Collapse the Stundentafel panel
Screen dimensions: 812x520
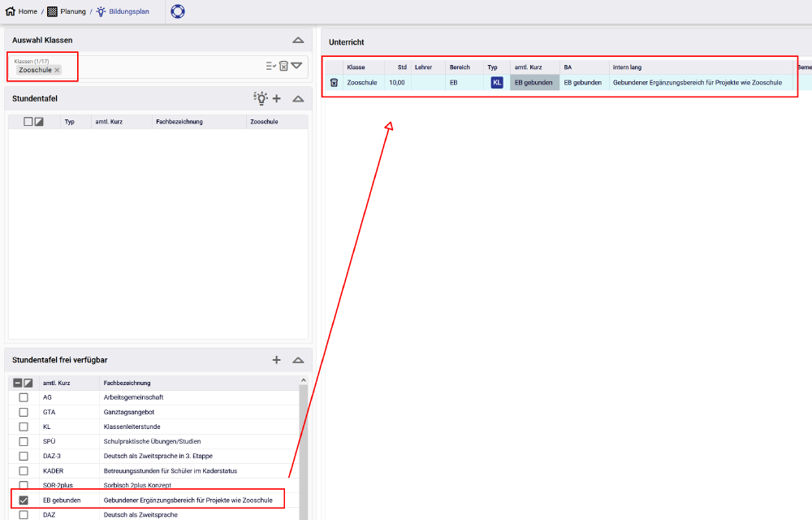tap(298, 98)
